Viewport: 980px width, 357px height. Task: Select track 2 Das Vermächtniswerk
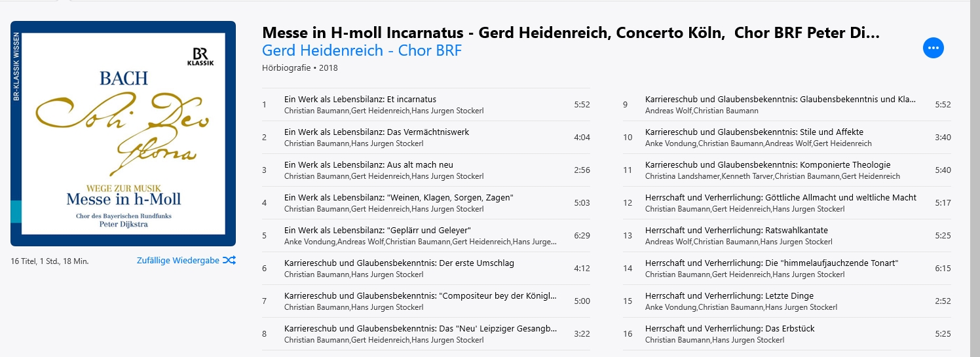[x=426, y=138]
